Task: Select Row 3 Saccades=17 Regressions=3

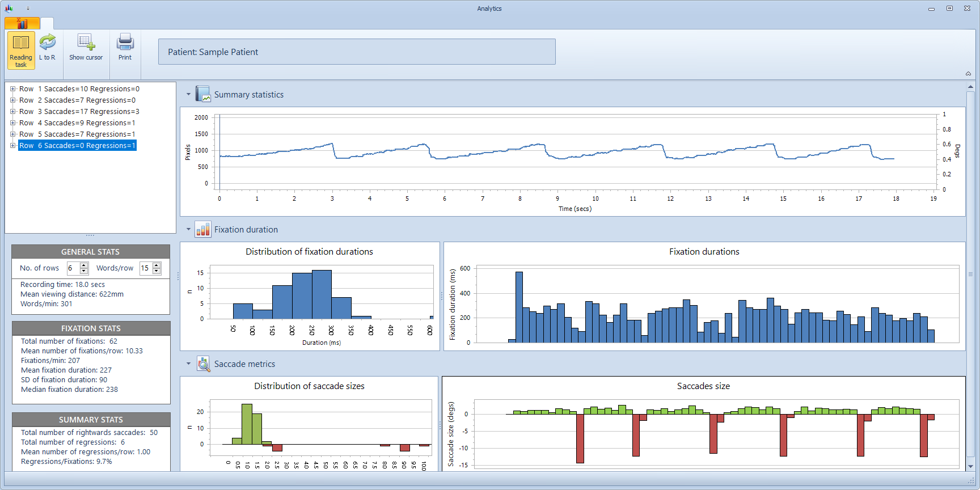Action: 79,112
